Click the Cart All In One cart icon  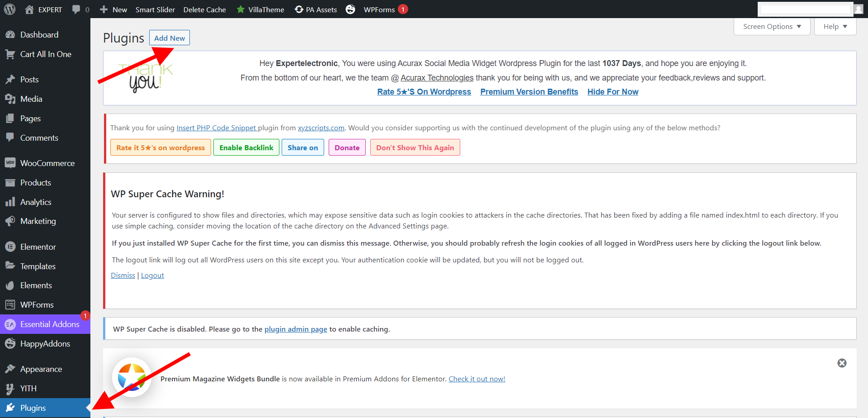(x=10, y=54)
